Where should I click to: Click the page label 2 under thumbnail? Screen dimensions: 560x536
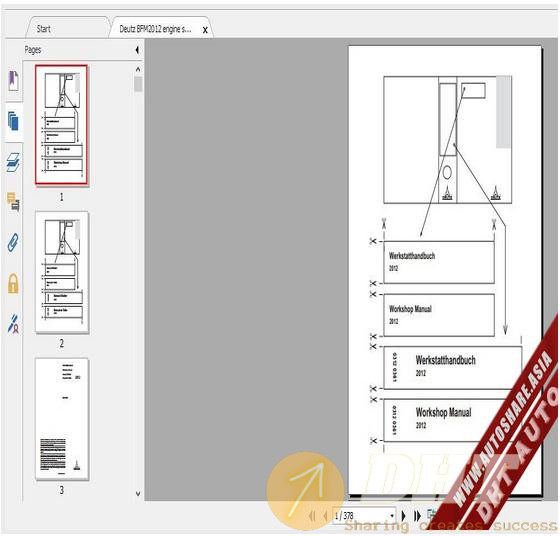pyautogui.click(x=62, y=344)
